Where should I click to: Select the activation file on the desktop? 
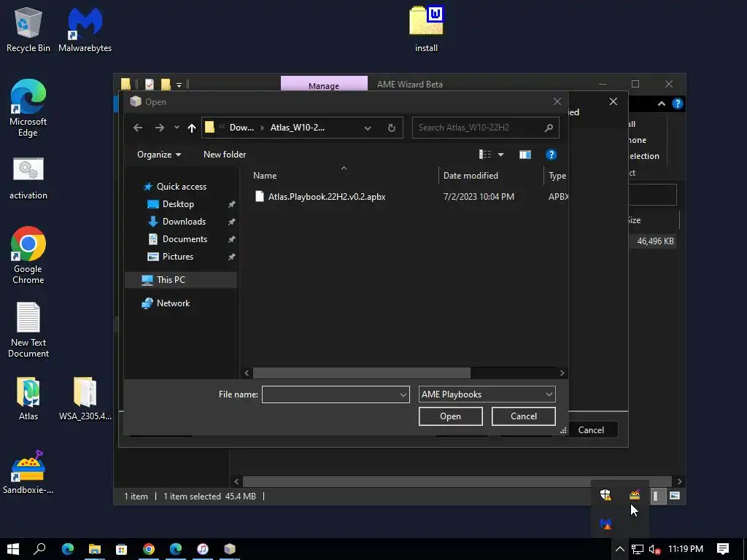coord(28,178)
